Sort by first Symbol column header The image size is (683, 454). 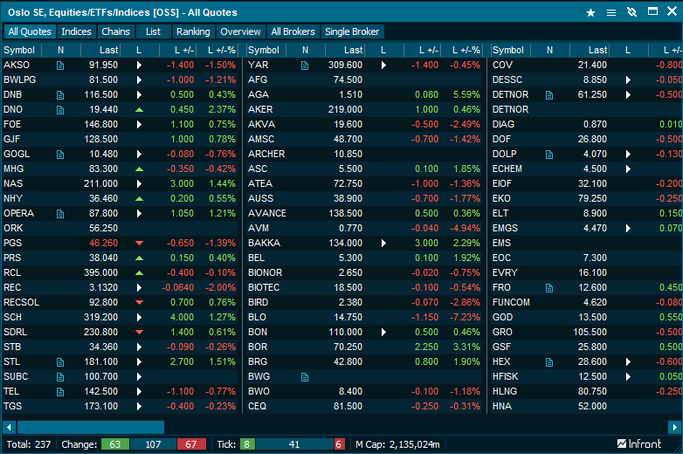coord(22,50)
